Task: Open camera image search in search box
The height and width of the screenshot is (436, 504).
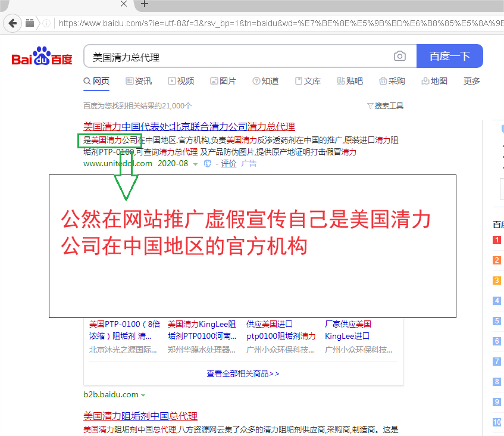Action: coord(399,56)
